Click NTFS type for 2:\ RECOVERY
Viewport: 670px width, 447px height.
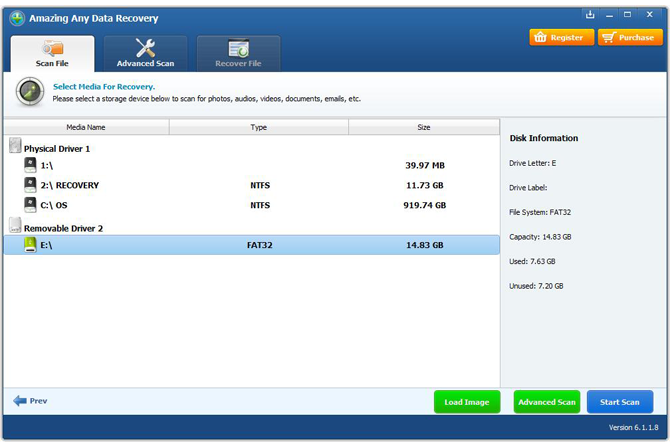click(x=260, y=185)
